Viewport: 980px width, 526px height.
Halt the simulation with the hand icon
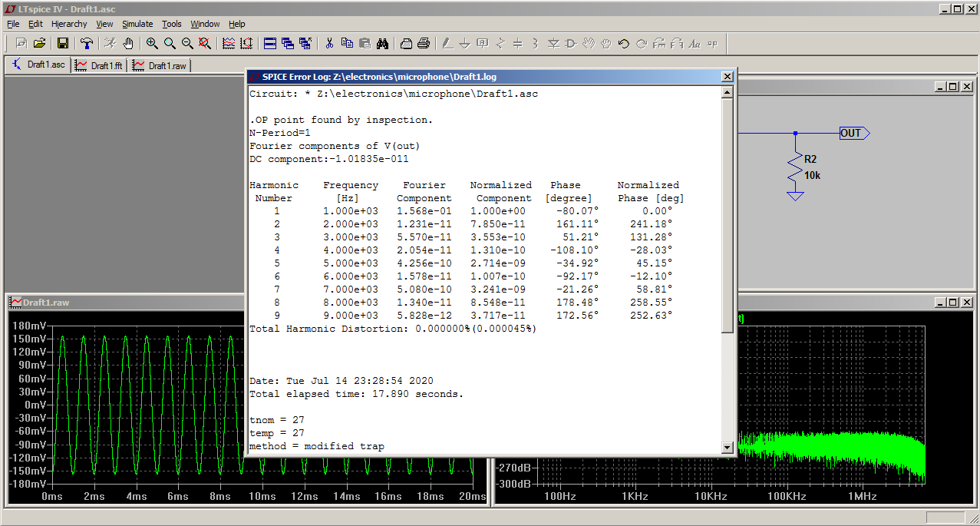pos(128,43)
